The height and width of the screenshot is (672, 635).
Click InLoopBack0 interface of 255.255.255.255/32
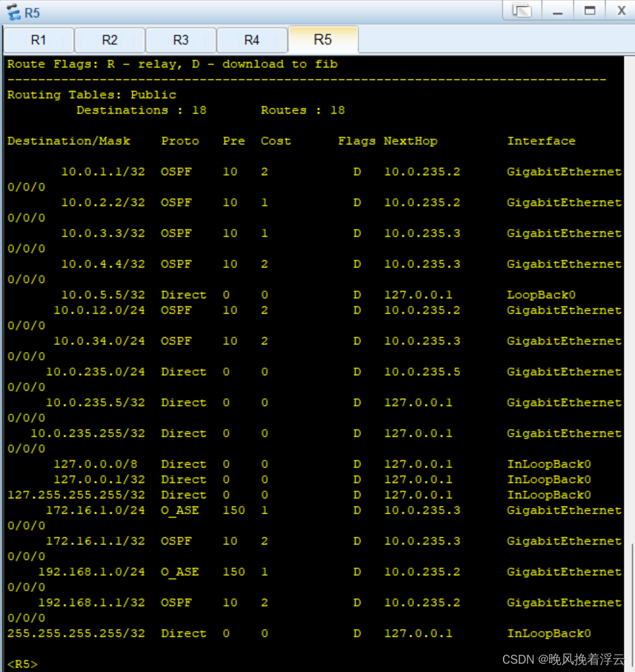tap(549, 634)
